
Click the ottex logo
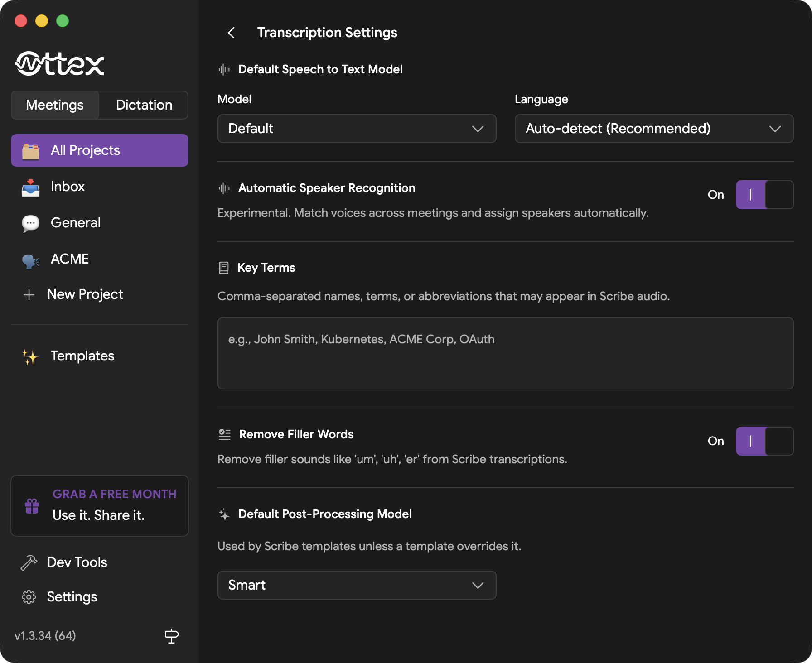tap(60, 63)
